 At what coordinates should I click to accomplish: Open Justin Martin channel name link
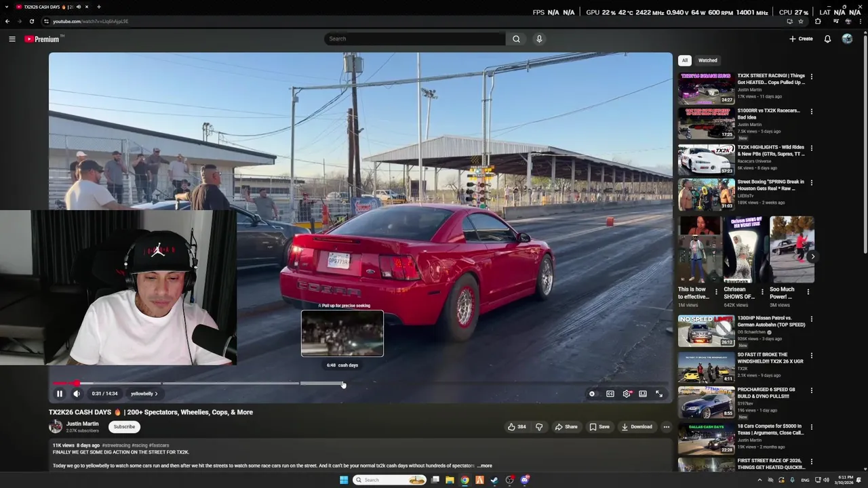tap(82, 424)
